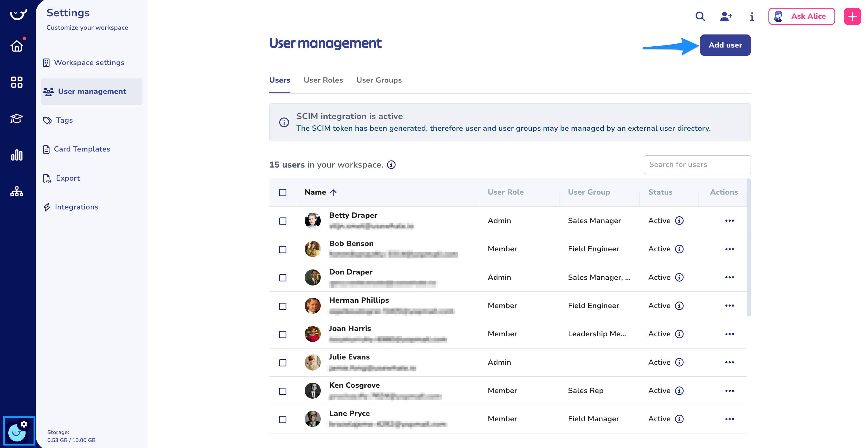Open the hierarchy org chart icon
The image size is (868, 448).
[17, 192]
